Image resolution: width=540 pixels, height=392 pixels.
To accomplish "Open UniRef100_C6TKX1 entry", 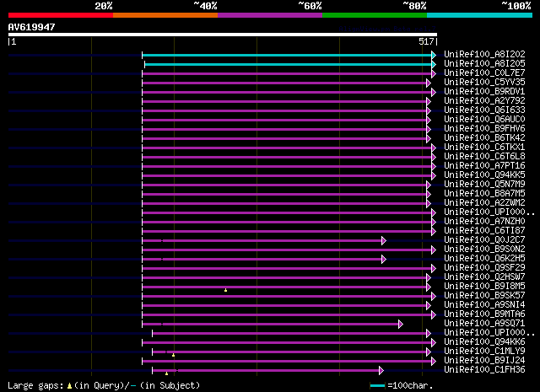I will [484, 148].
